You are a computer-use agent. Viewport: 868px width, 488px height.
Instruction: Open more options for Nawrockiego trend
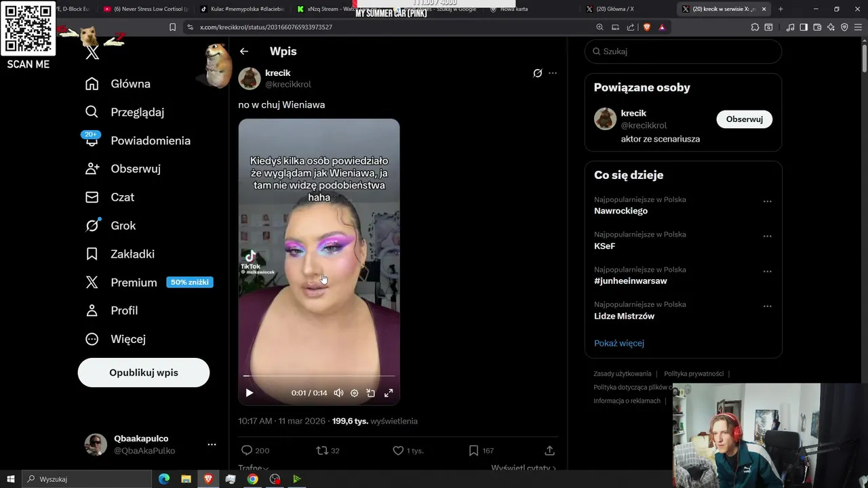tap(768, 201)
